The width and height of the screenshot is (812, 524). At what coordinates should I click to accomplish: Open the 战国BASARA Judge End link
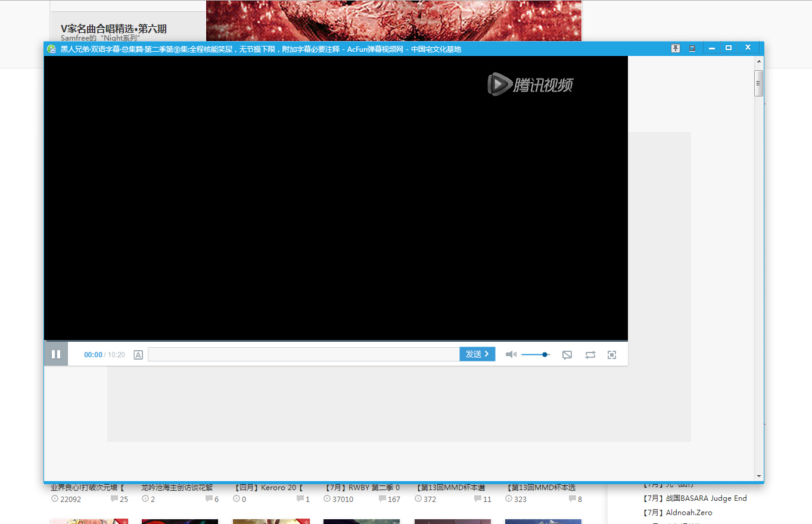tap(695, 498)
